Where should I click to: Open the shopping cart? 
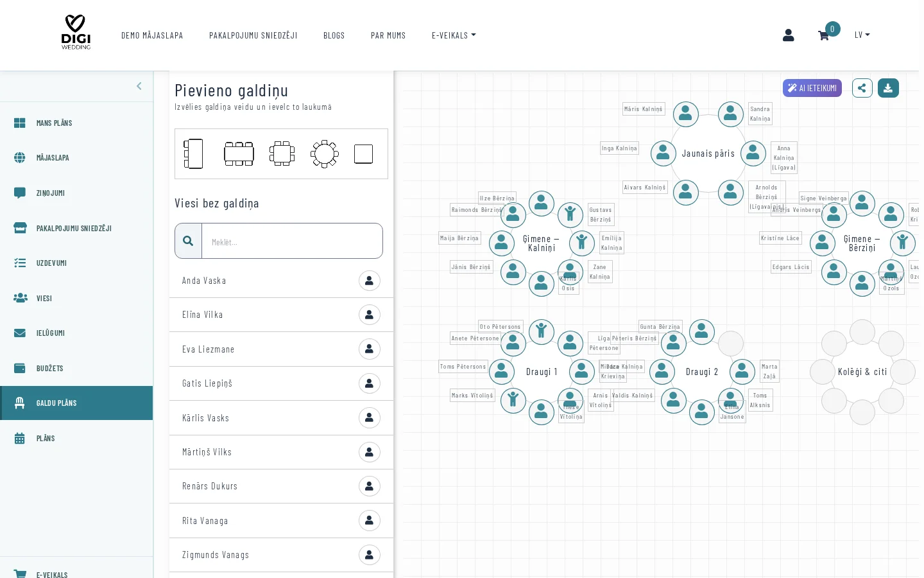click(x=823, y=35)
